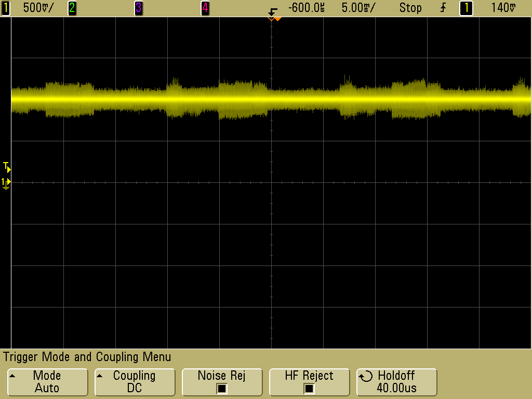Image resolution: width=532 pixels, height=399 pixels.
Task: Click the trigger source 1 badge
Action: [466, 8]
